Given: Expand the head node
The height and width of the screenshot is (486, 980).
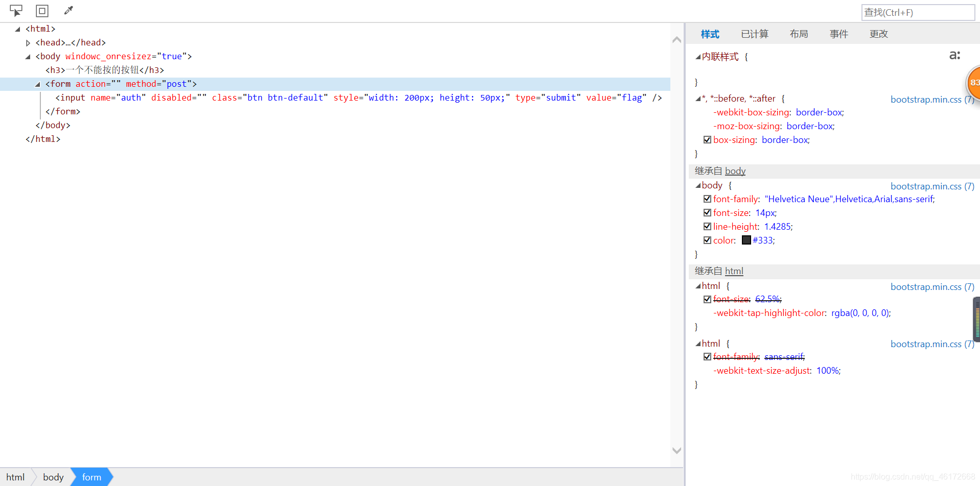Looking at the screenshot, I should click(x=28, y=43).
